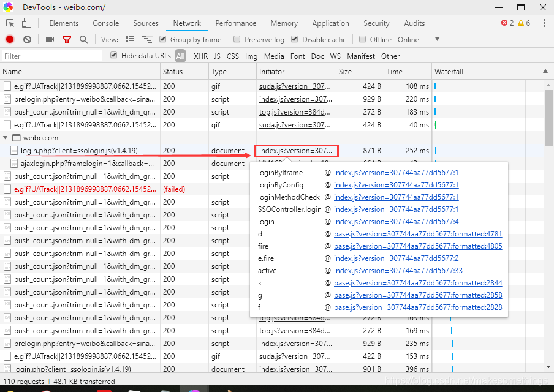Sort requests by Name column header
Image resolution: width=554 pixels, height=392 pixels.
[x=80, y=71]
